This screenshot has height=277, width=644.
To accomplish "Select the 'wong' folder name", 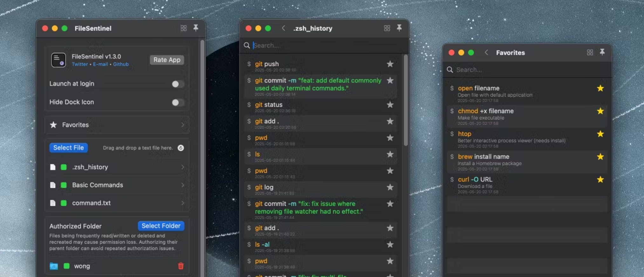I will click(82, 266).
